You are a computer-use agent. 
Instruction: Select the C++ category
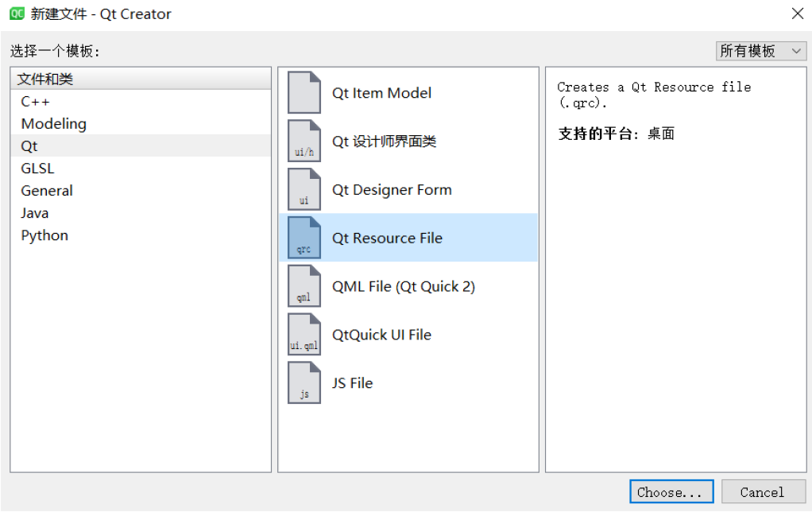[x=141, y=102]
